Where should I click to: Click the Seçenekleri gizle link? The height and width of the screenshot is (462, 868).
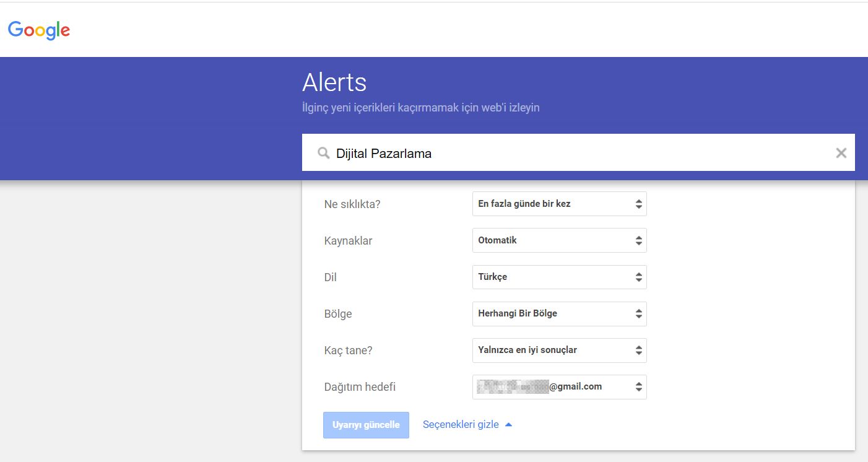461,425
